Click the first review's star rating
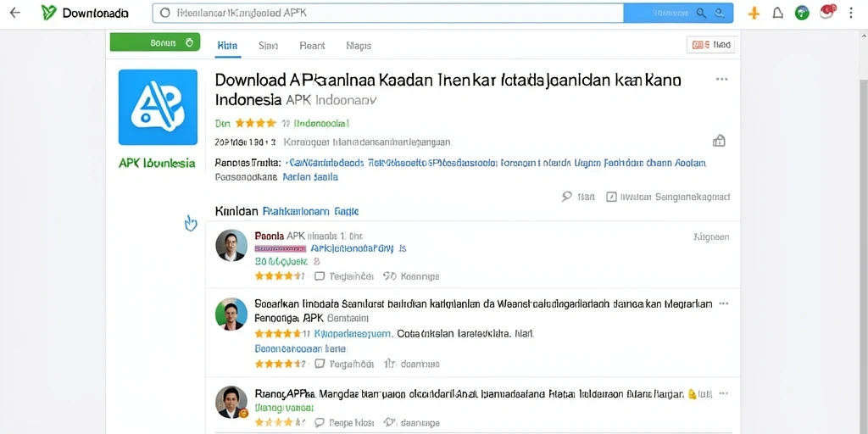The height and width of the screenshot is (434, 868). [x=280, y=275]
